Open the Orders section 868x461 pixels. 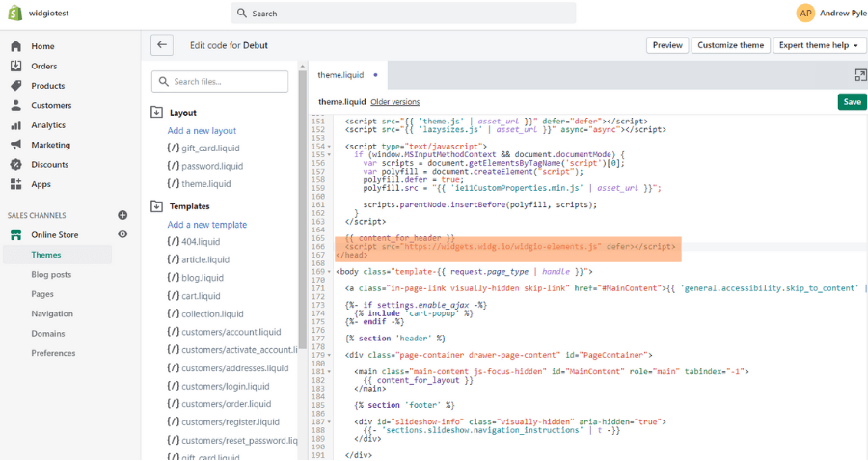coord(43,66)
